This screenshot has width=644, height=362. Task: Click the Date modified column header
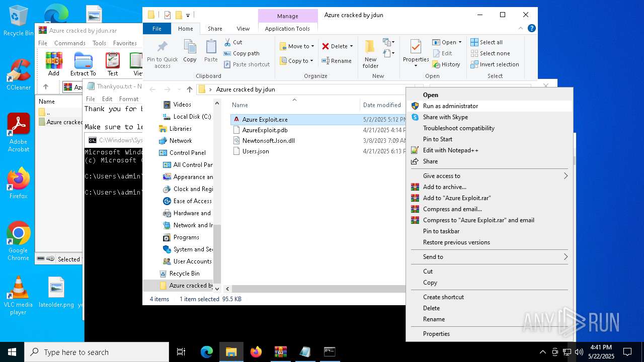(383, 105)
